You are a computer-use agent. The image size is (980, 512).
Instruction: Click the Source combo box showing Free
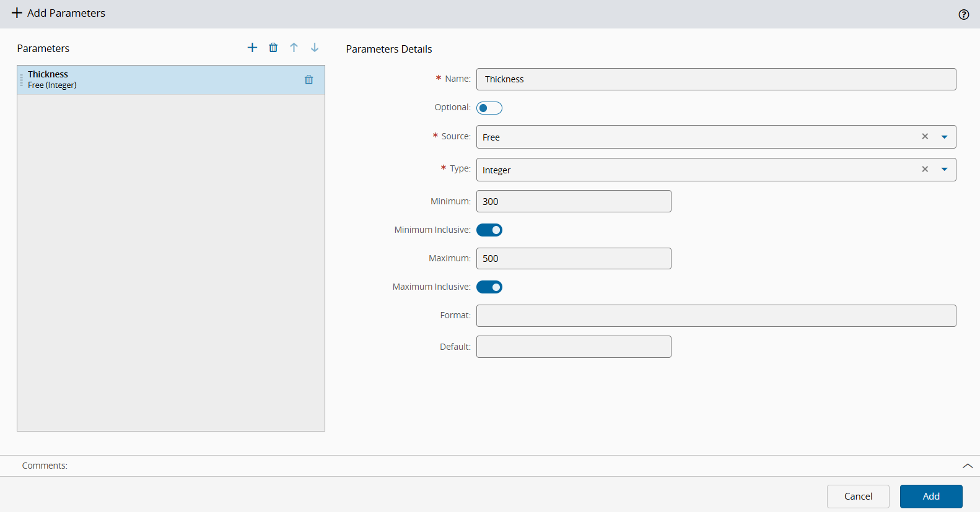[x=716, y=137]
